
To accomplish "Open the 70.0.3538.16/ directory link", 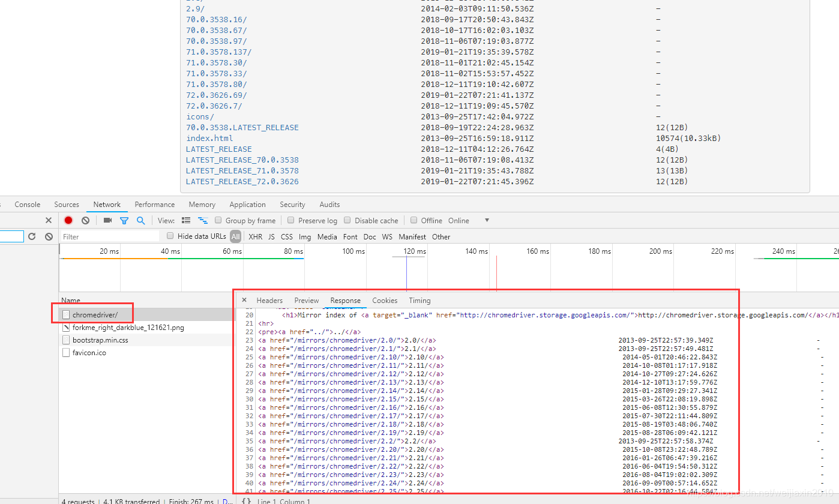I will click(x=216, y=19).
